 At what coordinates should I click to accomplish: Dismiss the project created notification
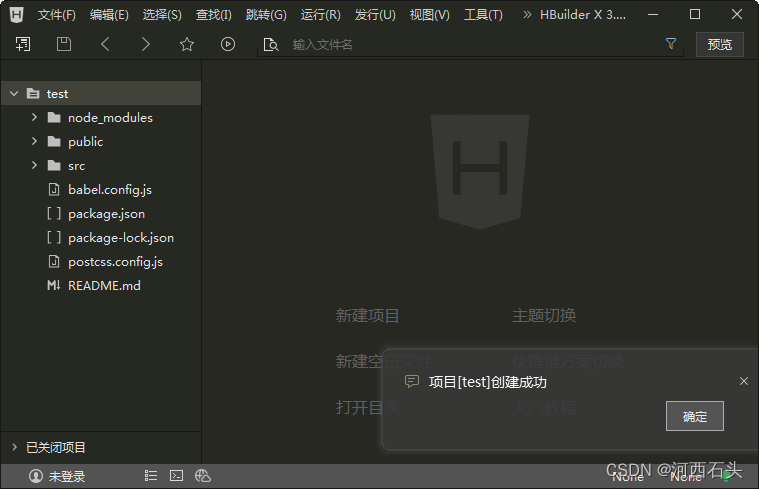pos(744,381)
